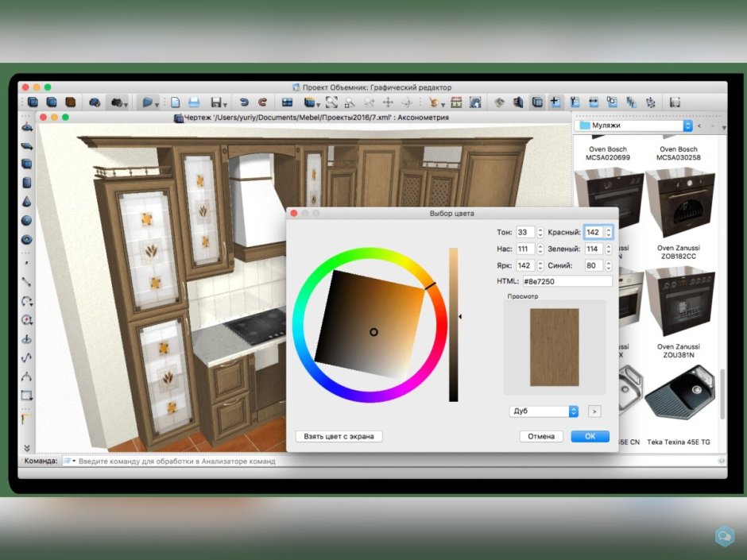Viewport: 747px width, 560px height.
Task: Open the Муляжи library folder dropdown
Action: (x=633, y=126)
